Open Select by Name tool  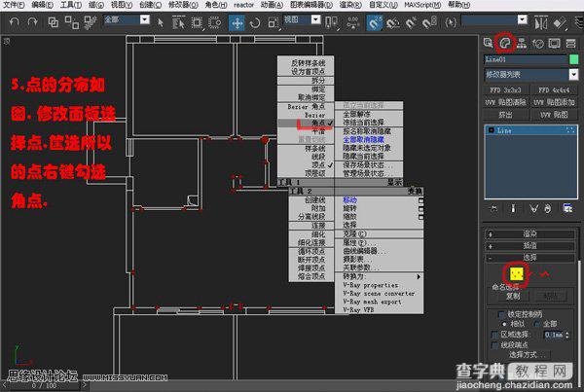(178, 22)
